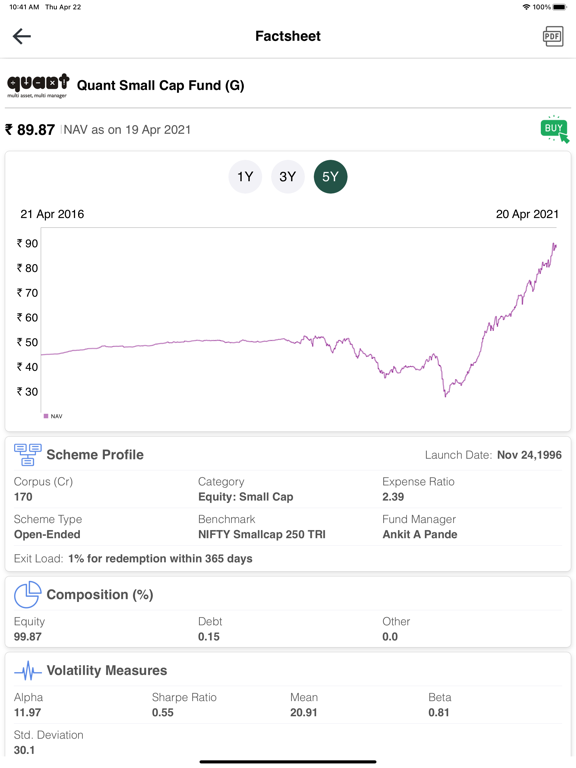Tap the Quant Small Cap Fund (G) name

point(161,86)
